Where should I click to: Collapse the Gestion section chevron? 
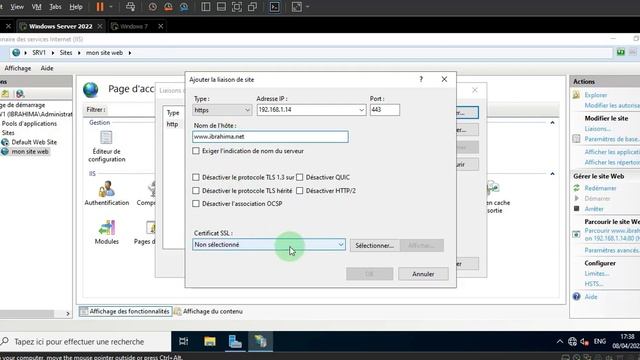click(552, 122)
